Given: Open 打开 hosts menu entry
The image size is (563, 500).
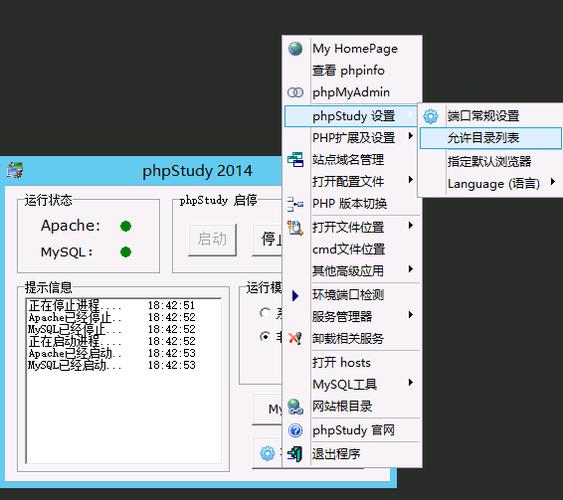Looking at the screenshot, I should (352, 363).
